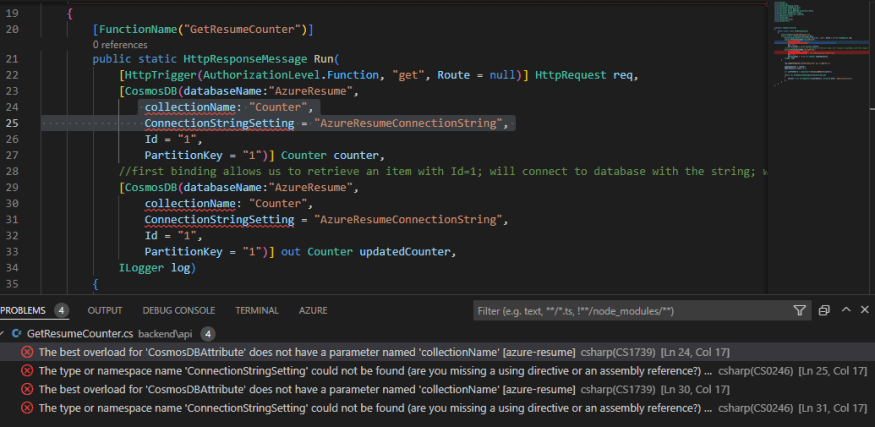Image resolution: width=875 pixels, height=427 pixels.
Task: Click ILogger on line 34
Action: pos(142,268)
